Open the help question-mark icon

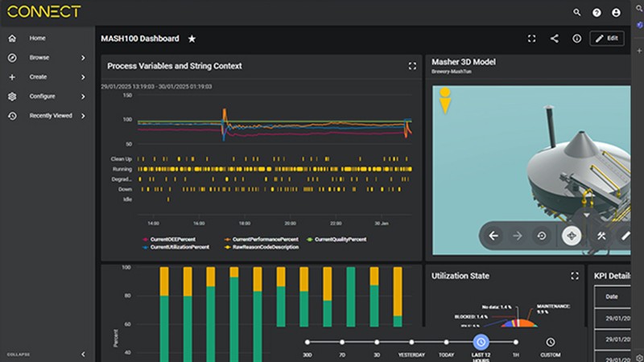click(x=597, y=13)
